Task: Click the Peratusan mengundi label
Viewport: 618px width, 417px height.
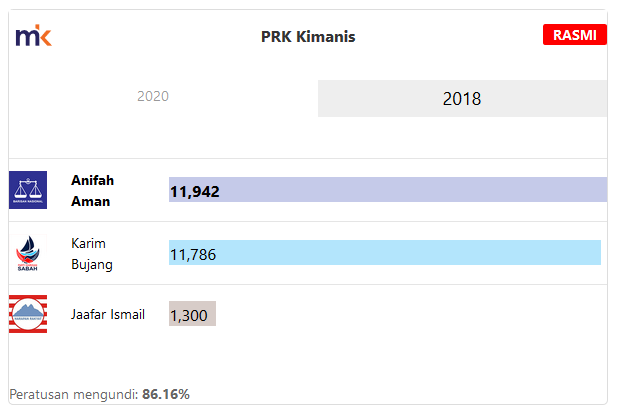Action: 74,394
